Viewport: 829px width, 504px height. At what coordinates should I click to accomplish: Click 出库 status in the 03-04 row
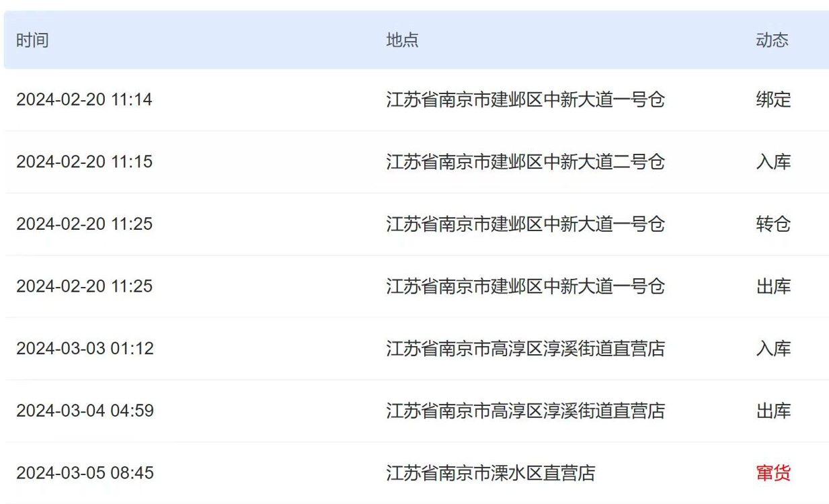(773, 411)
